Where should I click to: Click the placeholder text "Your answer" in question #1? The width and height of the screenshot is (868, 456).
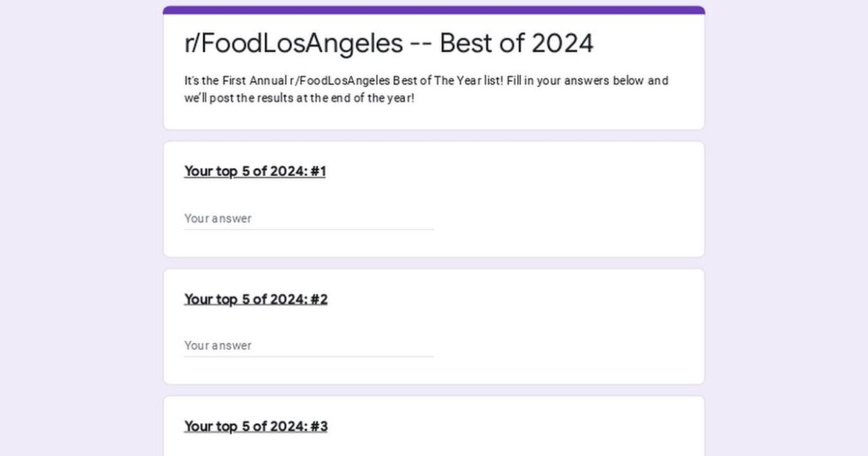point(217,218)
